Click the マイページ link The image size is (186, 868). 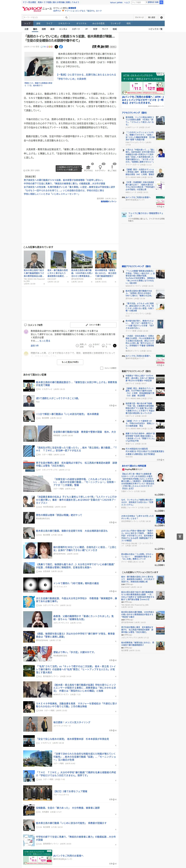(139, 18)
